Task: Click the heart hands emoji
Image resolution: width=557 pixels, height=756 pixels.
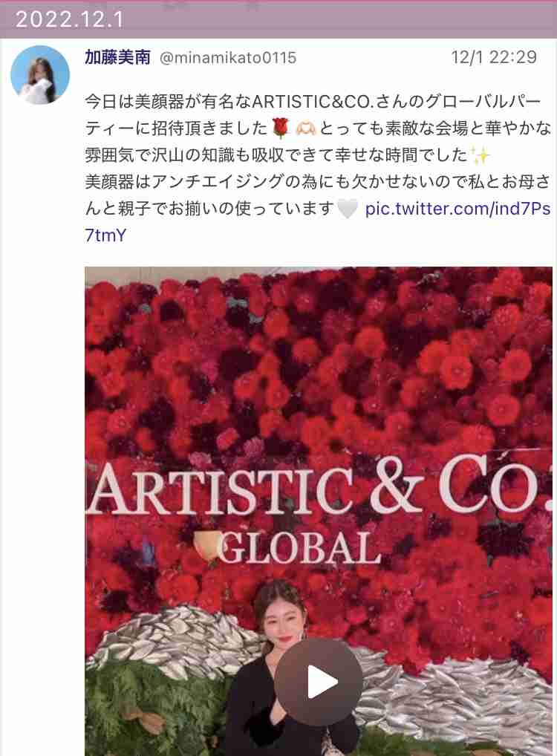Action: tap(306, 128)
